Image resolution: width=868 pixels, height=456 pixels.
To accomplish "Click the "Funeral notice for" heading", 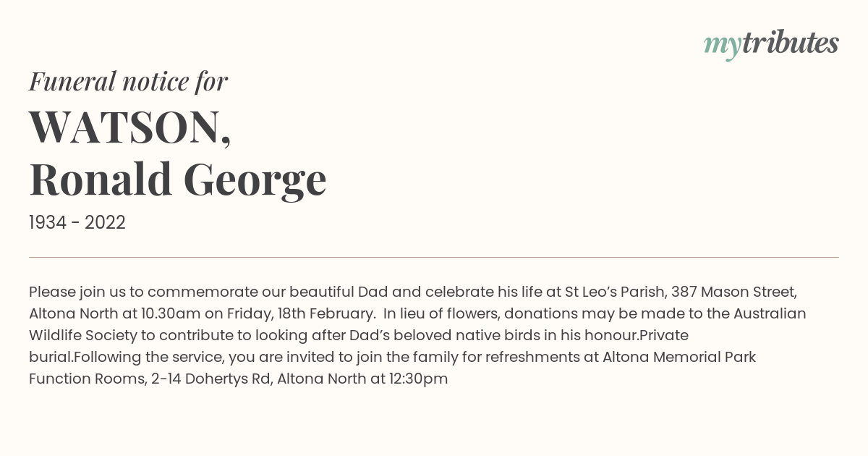I will [128, 81].
